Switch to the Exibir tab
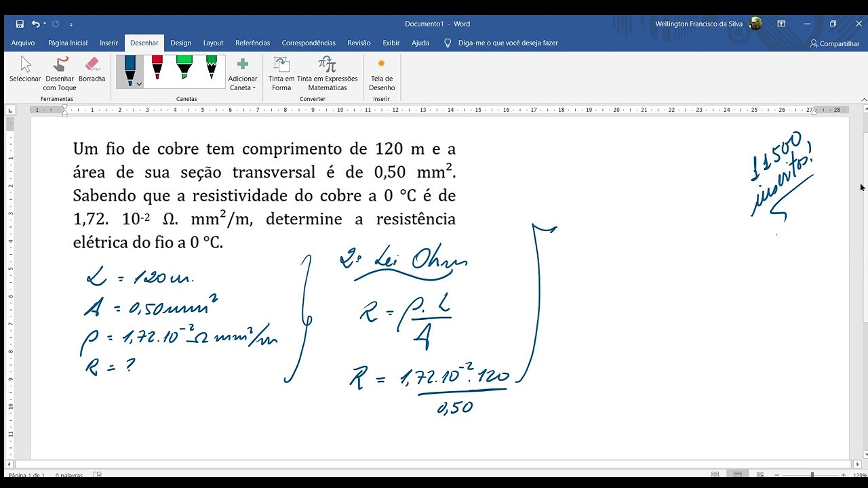Viewport: 868px width, 488px height. pyautogui.click(x=391, y=43)
